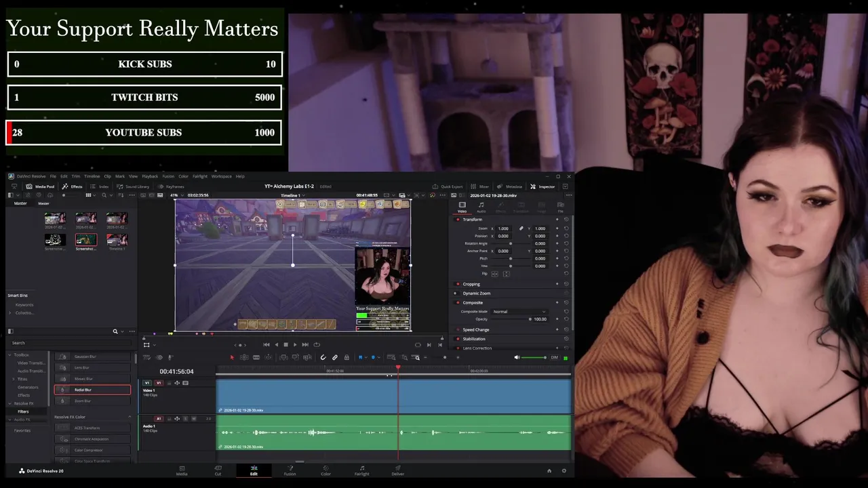Enable Dynamic Zoom toggle

click(x=456, y=293)
